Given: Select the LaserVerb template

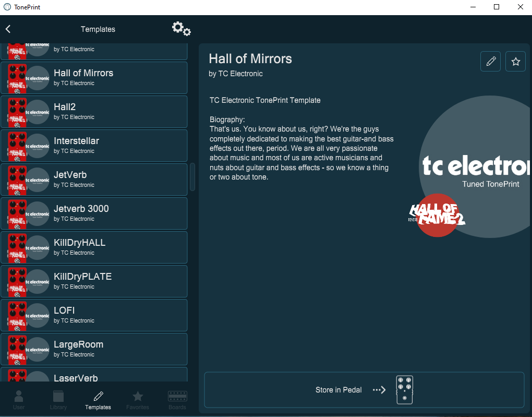Looking at the screenshot, I should pos(94,375).
